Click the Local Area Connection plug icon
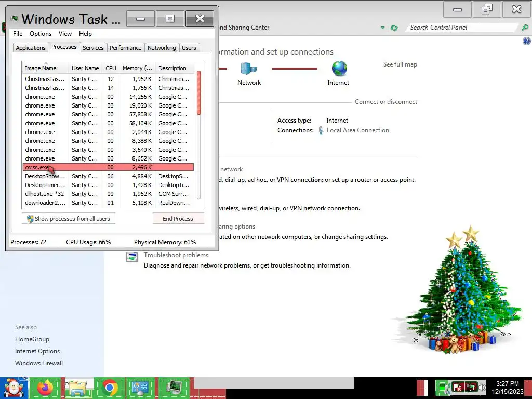The width and height of the screenshot is (532, 399). coord(321,130)
